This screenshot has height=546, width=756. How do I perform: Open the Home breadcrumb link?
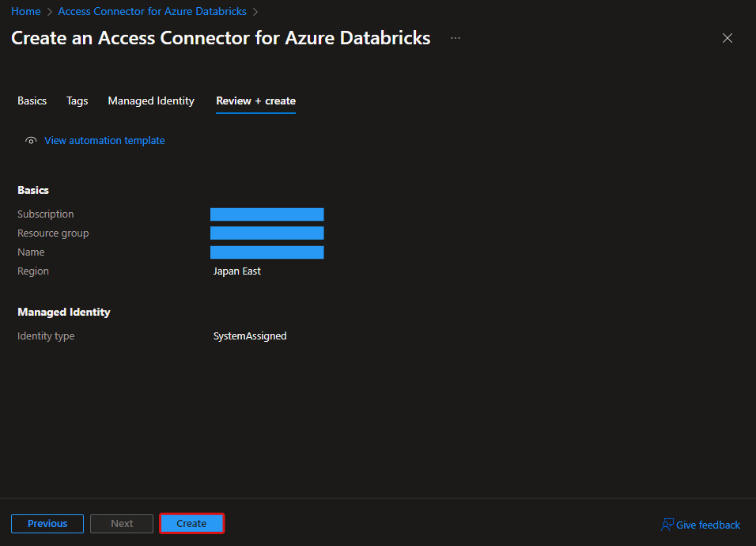coord(25,11)
